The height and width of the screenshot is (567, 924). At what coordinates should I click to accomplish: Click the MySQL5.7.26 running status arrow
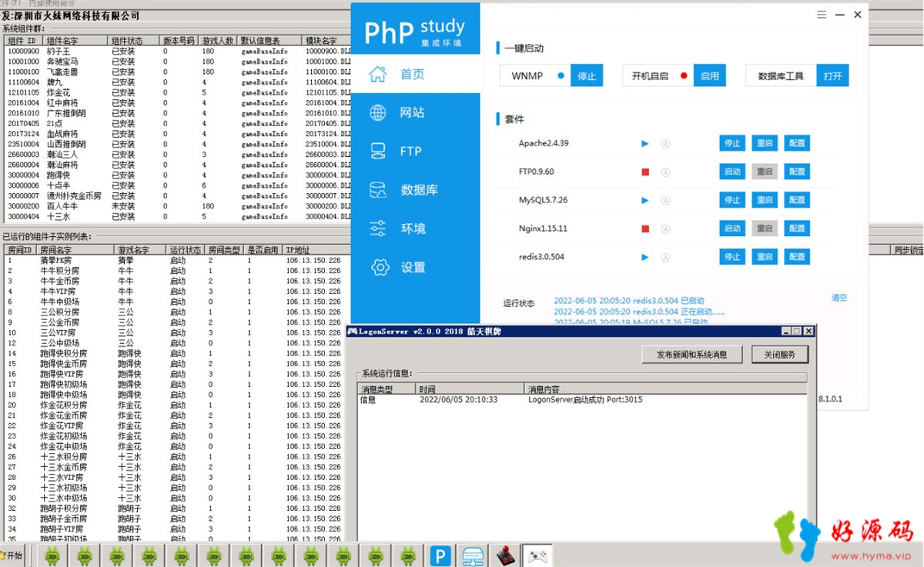point(645,200)
